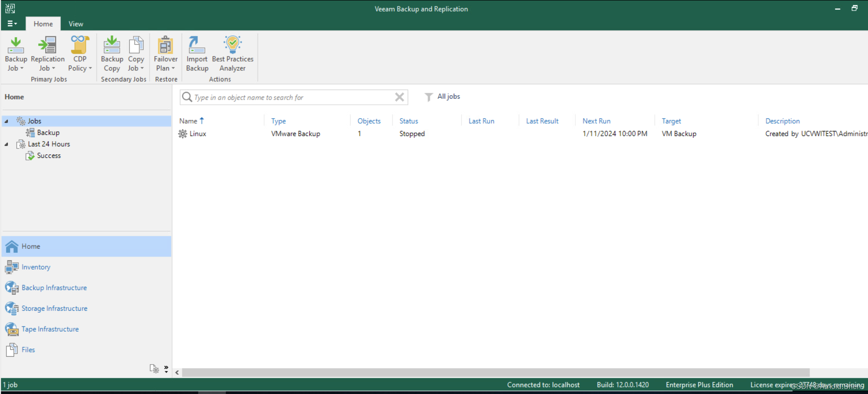868x394 pixels.
Task: Sort by the Description column header
Action: 782,121
